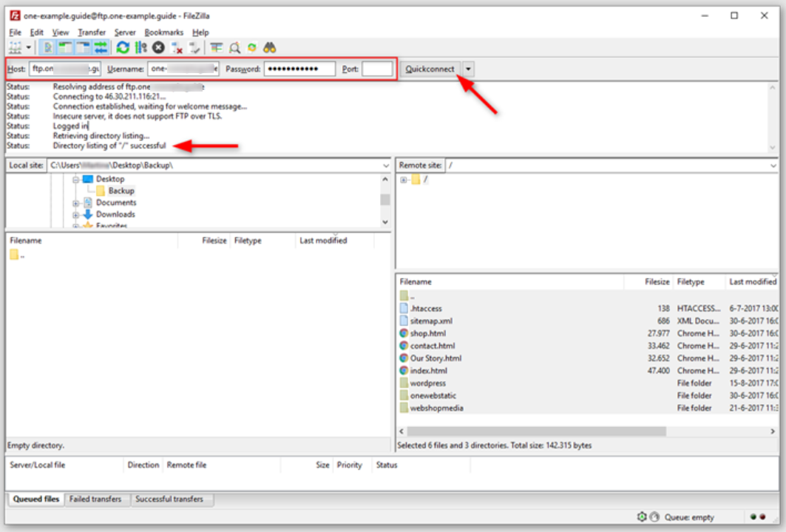The image size is (786, 532).
Task: Sort remote files by the Filesize column
Action: click(656, 282)
